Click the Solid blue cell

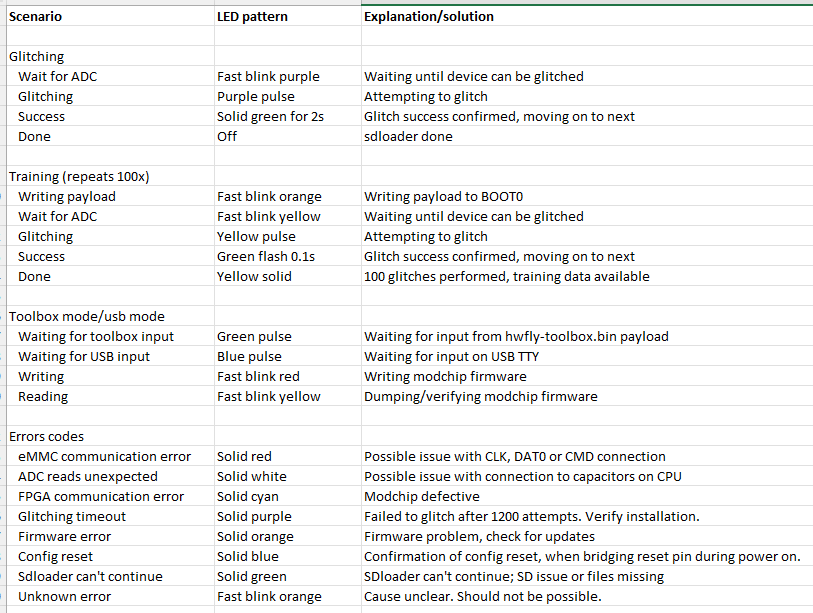[x=288, y=556]
